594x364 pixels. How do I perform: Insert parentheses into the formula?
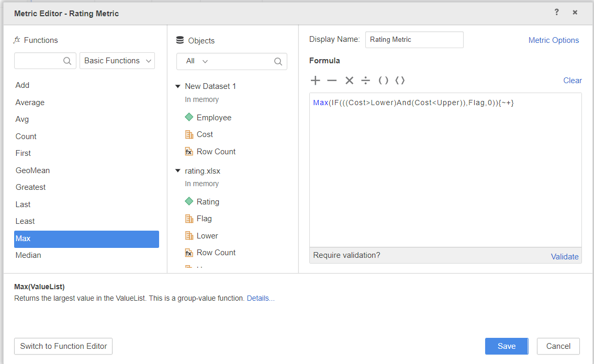[x=383, y=81]
